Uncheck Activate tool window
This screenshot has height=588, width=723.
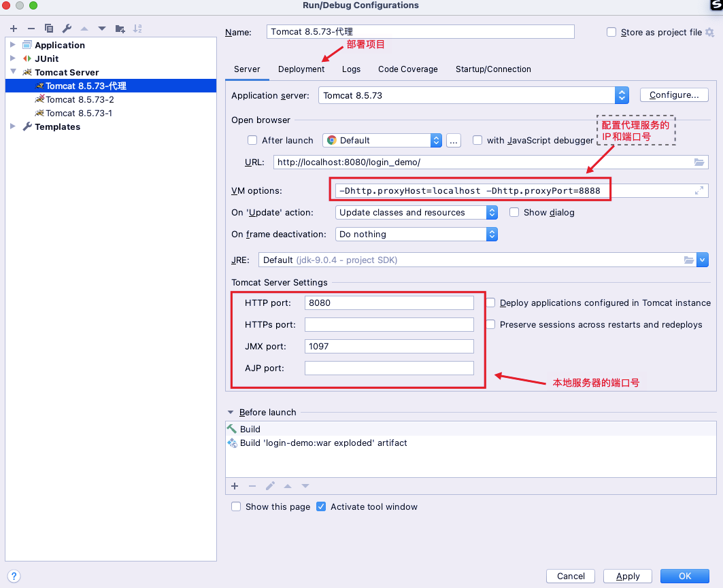coord(321,506)
